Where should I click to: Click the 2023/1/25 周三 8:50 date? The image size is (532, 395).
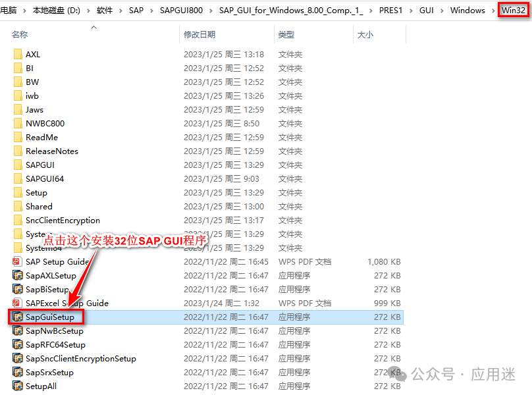coord(221,124)
